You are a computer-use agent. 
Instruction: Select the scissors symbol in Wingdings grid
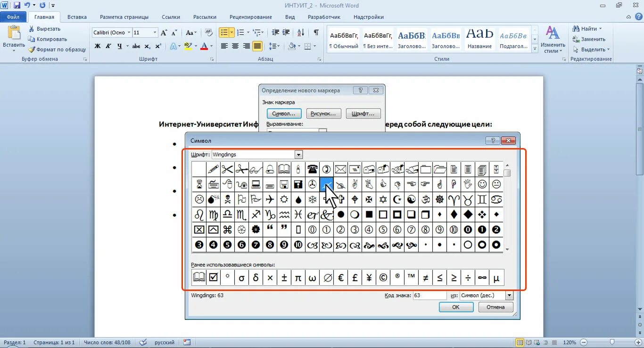click(x=227, y=169)
